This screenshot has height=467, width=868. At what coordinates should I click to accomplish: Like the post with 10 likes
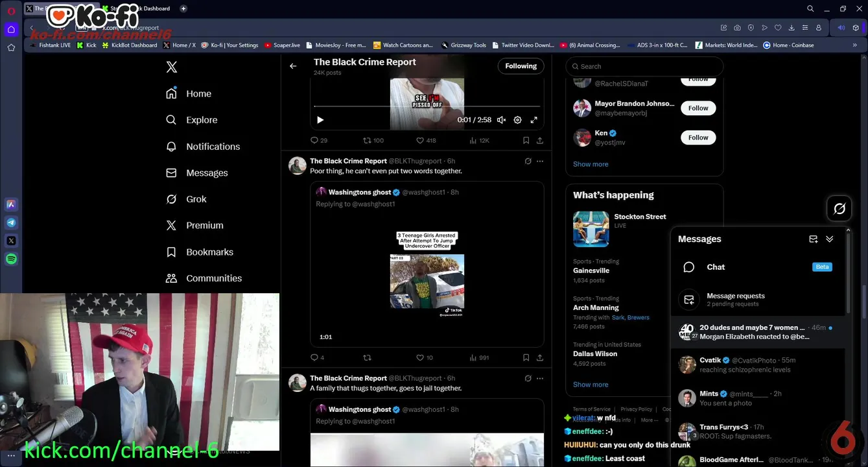coord(425,357)
